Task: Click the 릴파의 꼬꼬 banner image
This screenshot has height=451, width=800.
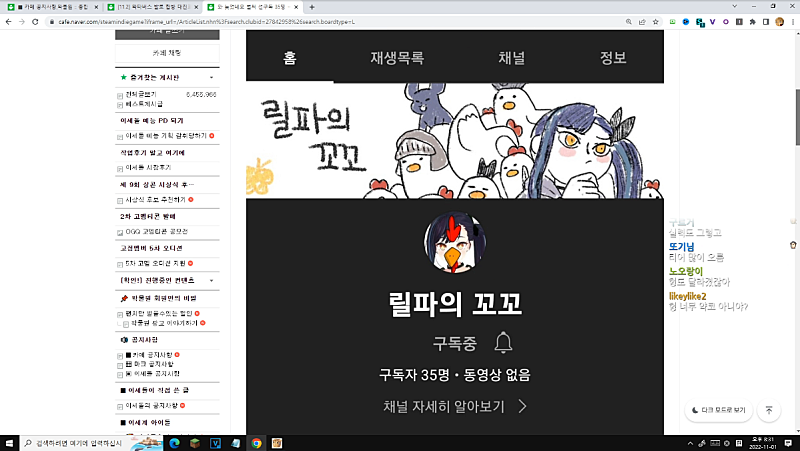Action: click(x=455, y=140)
